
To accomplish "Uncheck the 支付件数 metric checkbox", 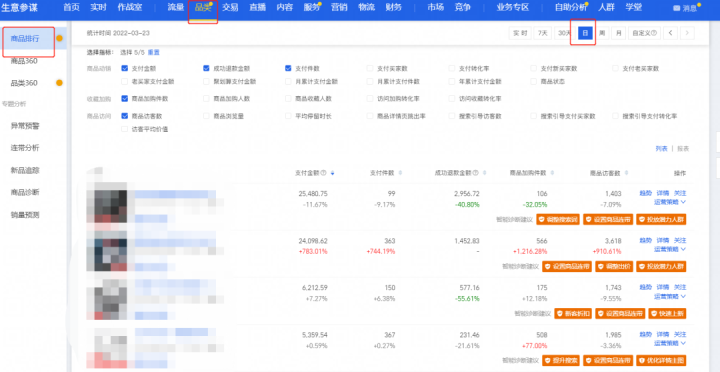I will (288, 68).
